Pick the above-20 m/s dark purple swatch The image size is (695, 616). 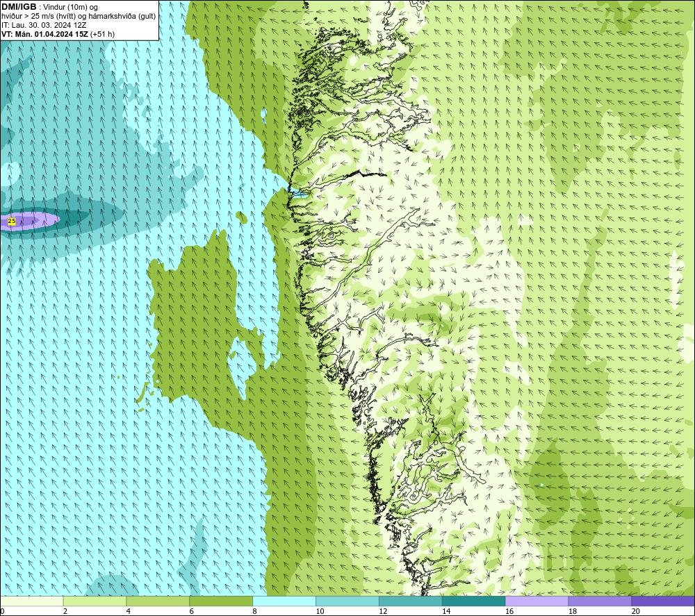664,601
